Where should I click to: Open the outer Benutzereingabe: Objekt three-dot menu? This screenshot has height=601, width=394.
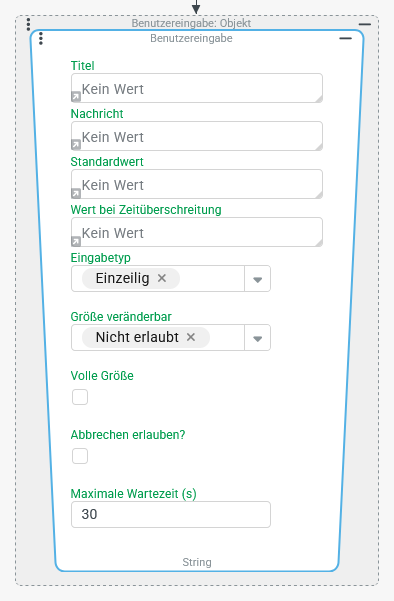pyautogui.click(x=28, y=24)
